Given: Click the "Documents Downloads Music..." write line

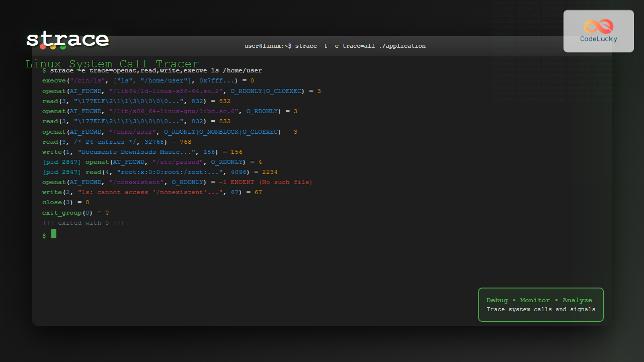Looking at the screenshot, I should (142, 152).
